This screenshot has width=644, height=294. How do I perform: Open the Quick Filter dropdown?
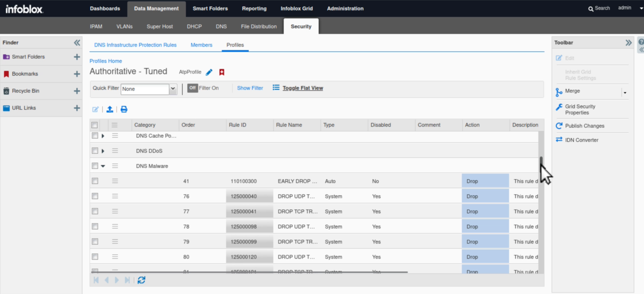(x=173, y=89)
